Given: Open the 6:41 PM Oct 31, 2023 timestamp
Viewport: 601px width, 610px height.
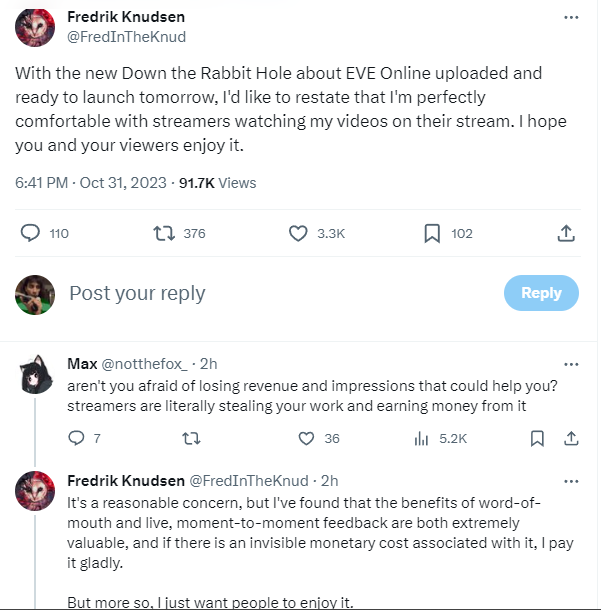Looking at the screenshot, I should [x=91, y=183].
